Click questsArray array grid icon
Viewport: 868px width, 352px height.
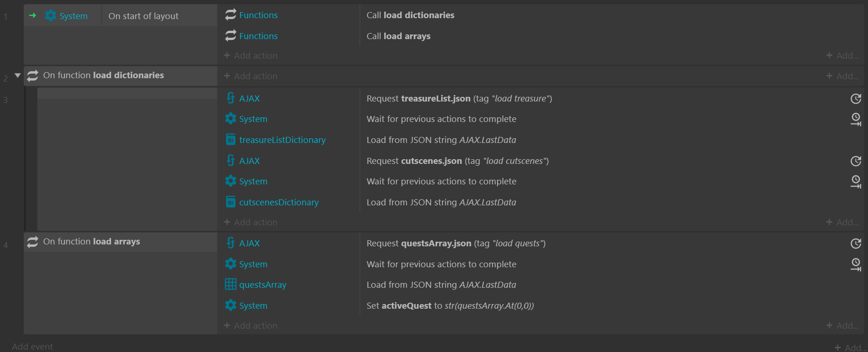[231, 284]
